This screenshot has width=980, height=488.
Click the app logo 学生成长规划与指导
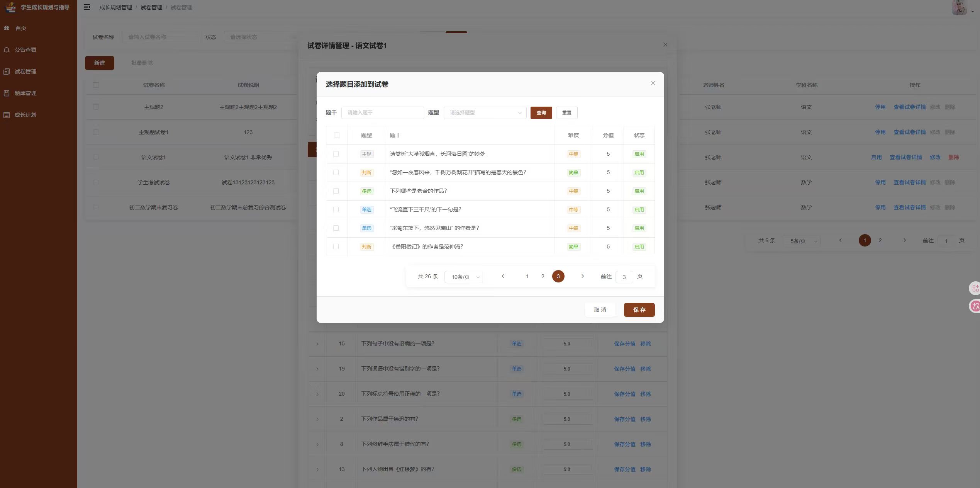tap(37, 7)
